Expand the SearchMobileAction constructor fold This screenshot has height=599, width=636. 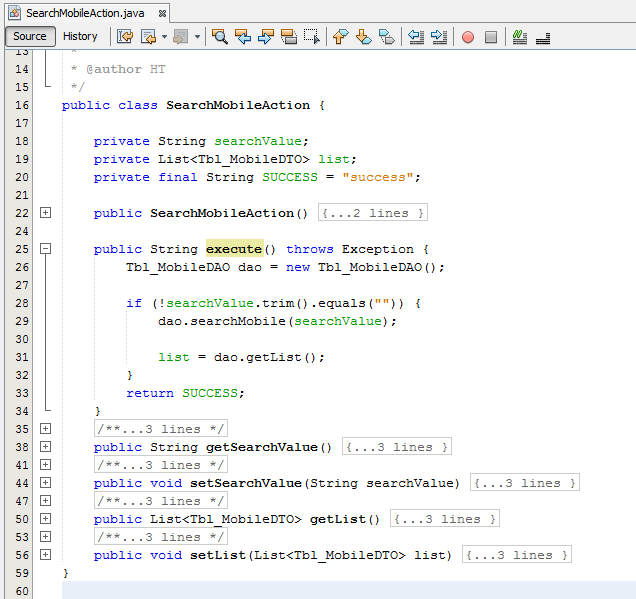pos(45,213)
